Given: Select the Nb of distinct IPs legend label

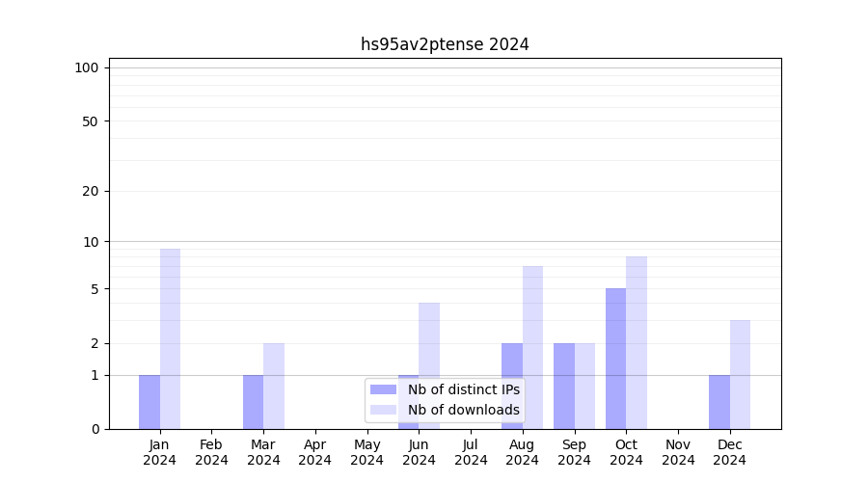Looking at the screenshot, I should click(463, 389).
